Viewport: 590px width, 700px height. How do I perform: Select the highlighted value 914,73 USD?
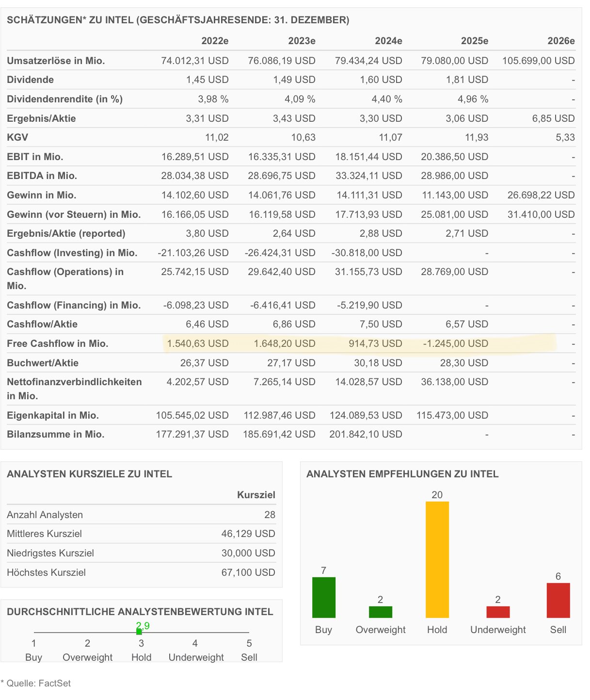375,343
